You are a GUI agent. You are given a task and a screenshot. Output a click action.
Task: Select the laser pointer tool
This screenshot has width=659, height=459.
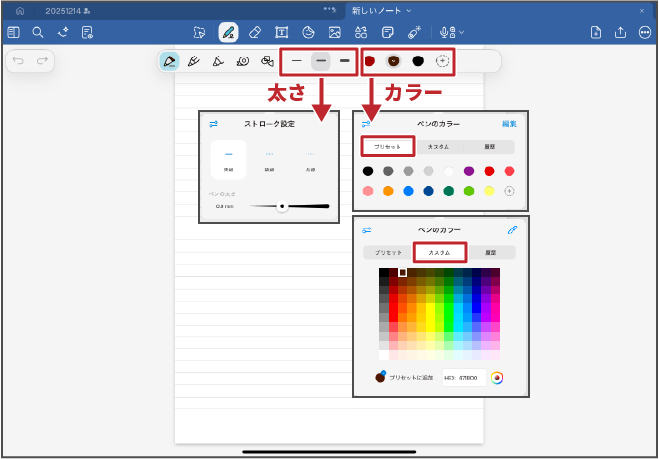414,32
